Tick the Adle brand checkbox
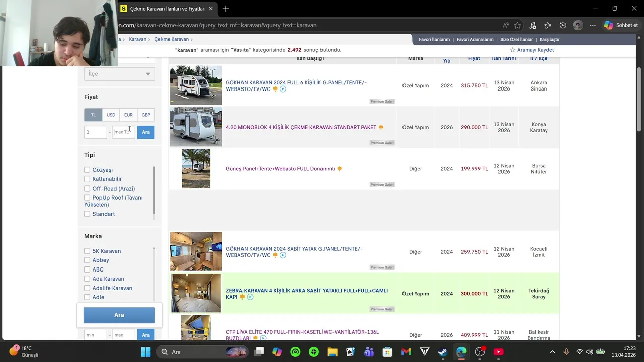 (x=87, y=297)
